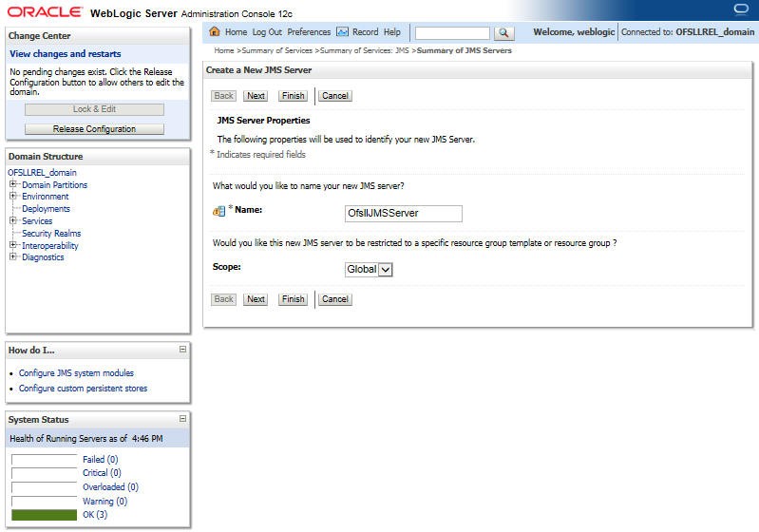This screenshot has height=532, width=759.
Task: Expand Diagnostics tree node
Action: pos(13,256)
